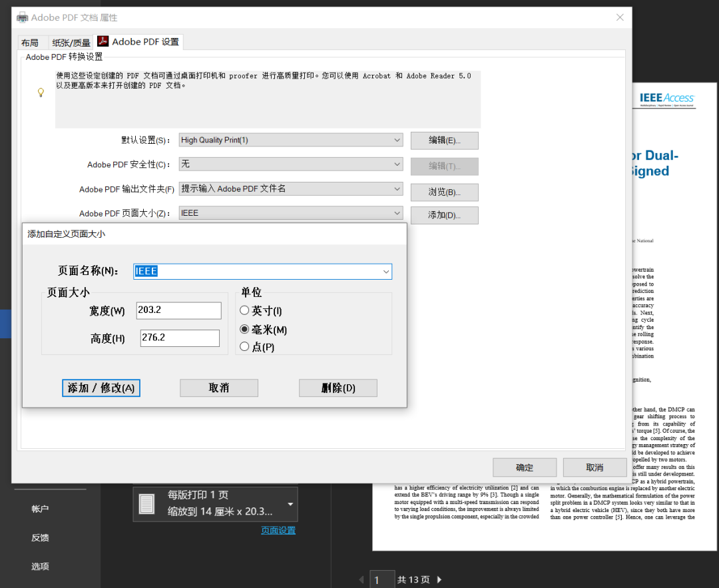This screenshot has height=588, width=719.
Task: Click 取消 in the custom page size dialog
Action: tap(219, 388)
